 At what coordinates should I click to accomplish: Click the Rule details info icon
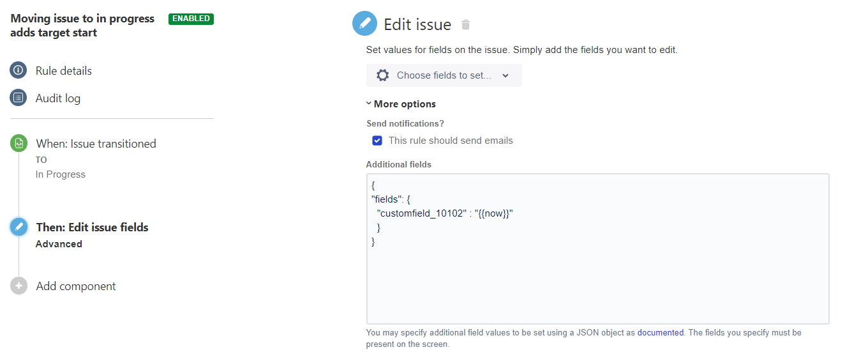[x=19, y=70]
